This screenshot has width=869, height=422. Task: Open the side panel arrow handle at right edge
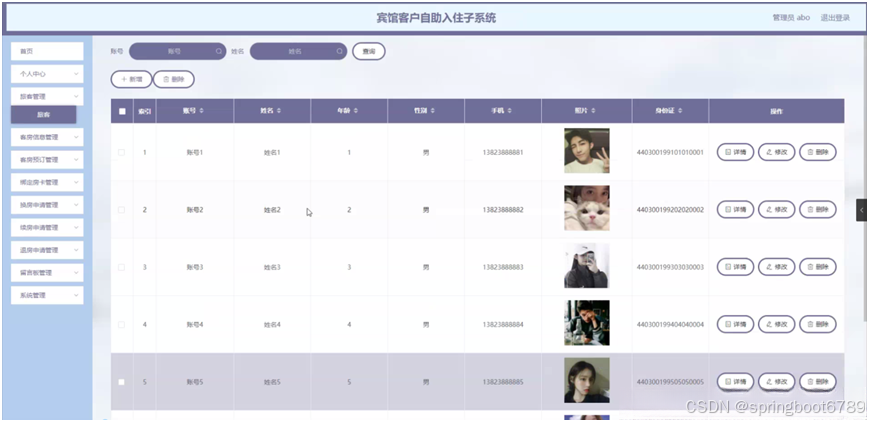point(862,210)
